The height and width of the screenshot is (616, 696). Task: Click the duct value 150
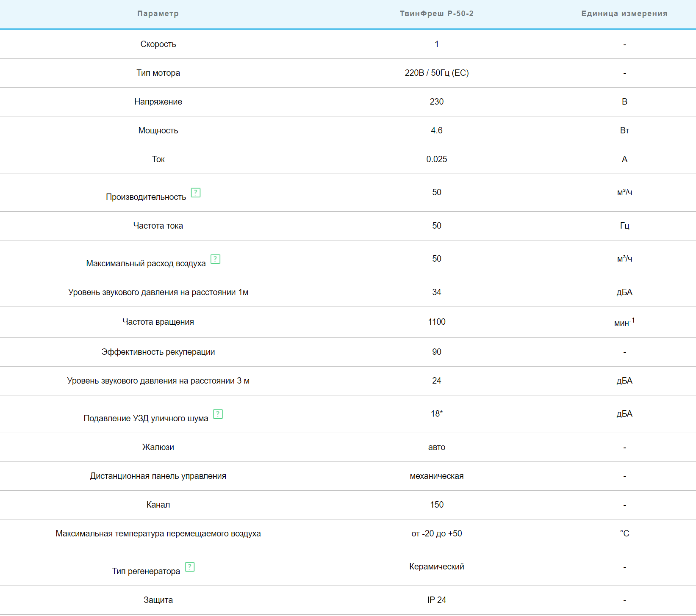click(x=437, y=505)
